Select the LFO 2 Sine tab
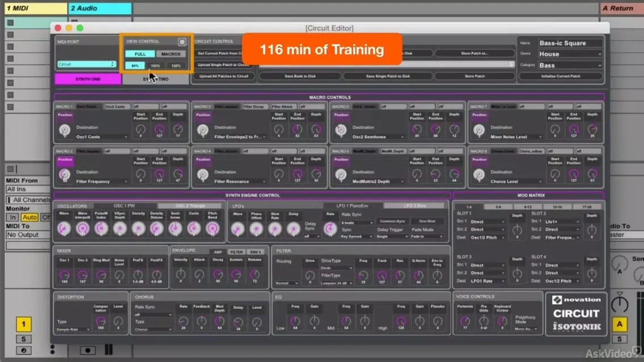The image size is (644, 362). [414, 206]
